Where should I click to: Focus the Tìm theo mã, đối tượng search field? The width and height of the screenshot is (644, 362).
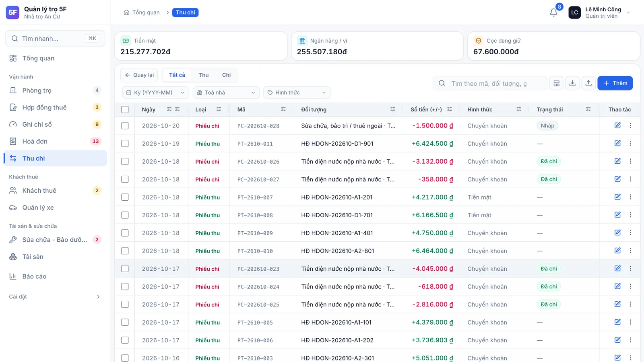tap(490, 83)
